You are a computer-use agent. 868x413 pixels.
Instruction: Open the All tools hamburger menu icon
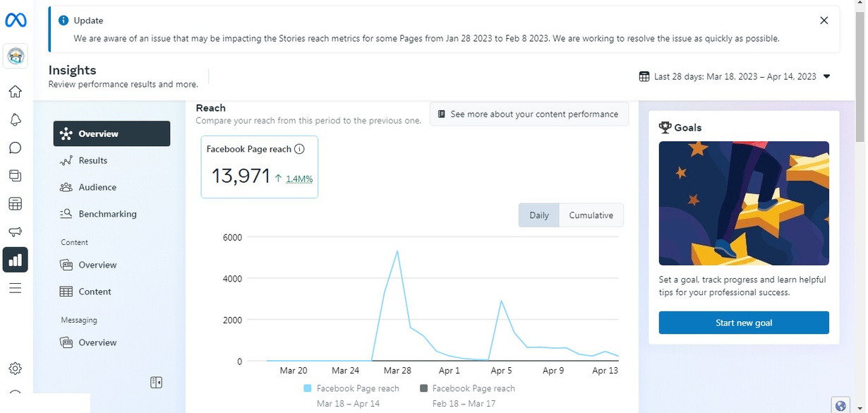tap(15, 288)
